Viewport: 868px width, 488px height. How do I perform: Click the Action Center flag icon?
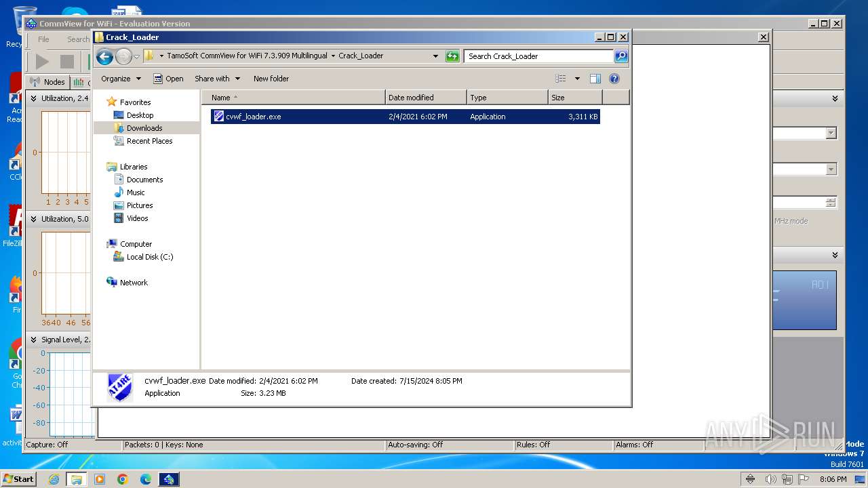pyautogui.click(x=804, y=479)
